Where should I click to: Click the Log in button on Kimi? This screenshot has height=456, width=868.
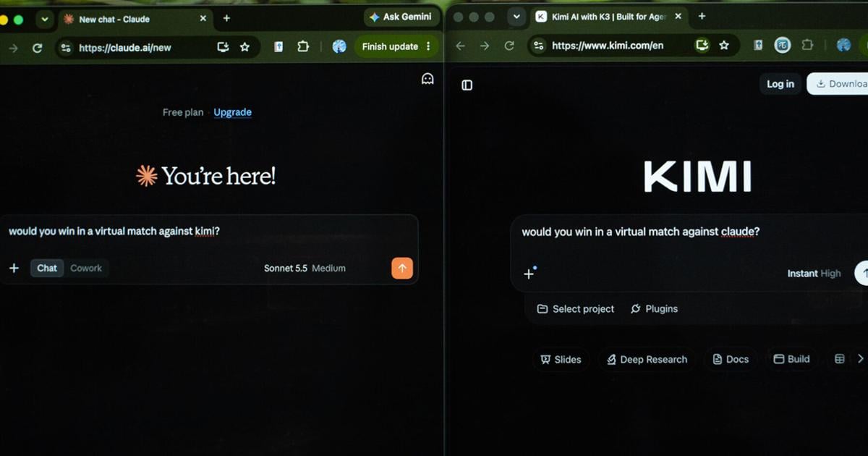(x=780, y=84)
